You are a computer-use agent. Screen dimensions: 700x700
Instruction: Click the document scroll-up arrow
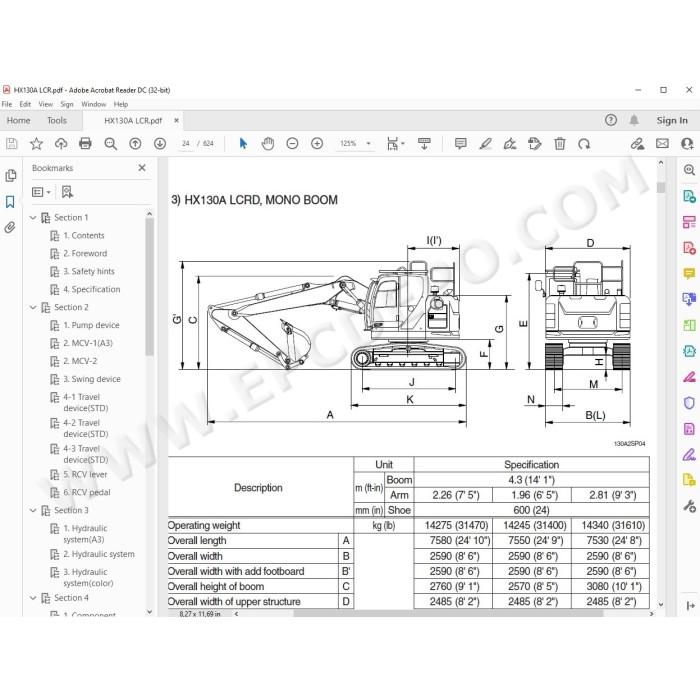pyautogui.click(x=661, y=163)
